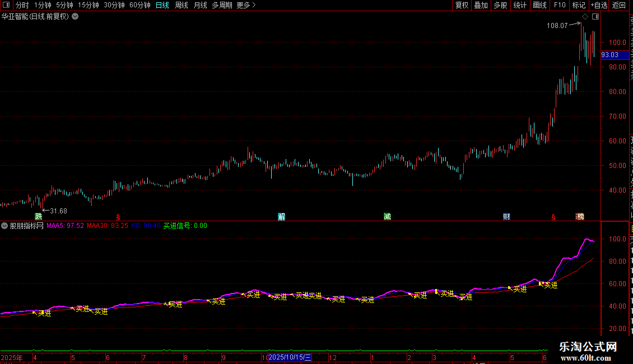
Task: Click the 返回 back button
Action: pyautogui.click(x=618, y=5)
